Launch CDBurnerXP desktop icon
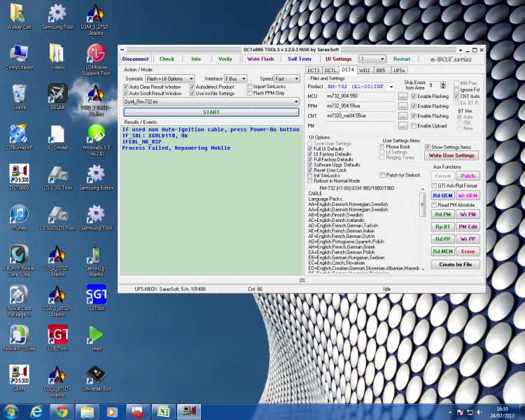This screenshot has width=525, height=420. 19,137
